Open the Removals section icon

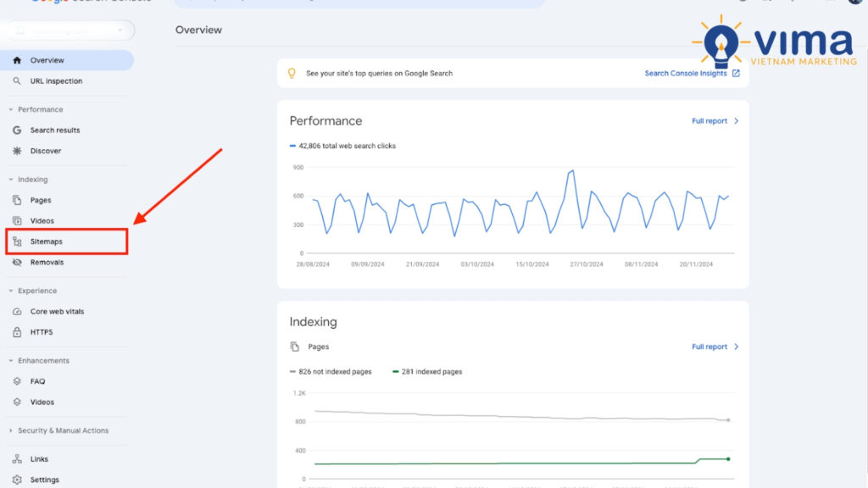point(19,262)
